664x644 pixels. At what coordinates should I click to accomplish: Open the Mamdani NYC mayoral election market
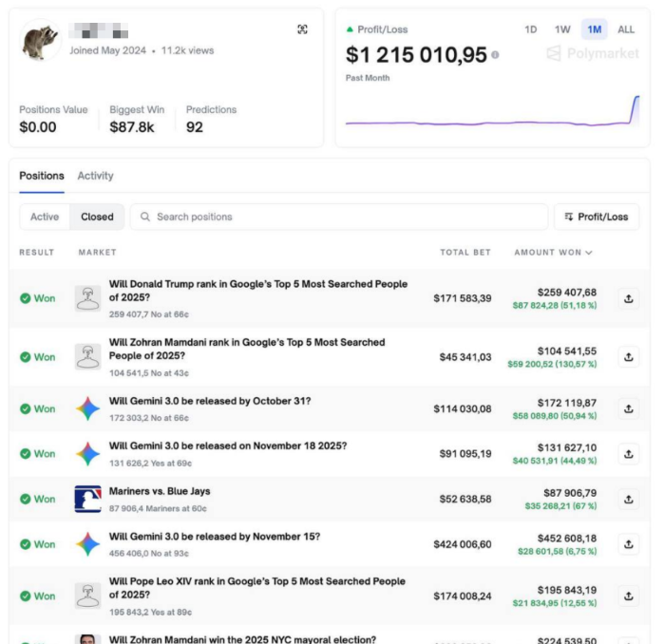point(242,639)
